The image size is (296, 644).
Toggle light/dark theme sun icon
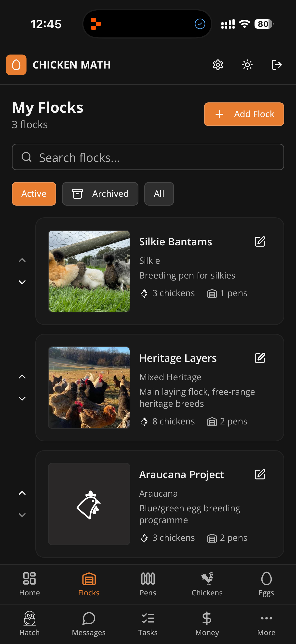pyautogui.click(x=247, y=65)
